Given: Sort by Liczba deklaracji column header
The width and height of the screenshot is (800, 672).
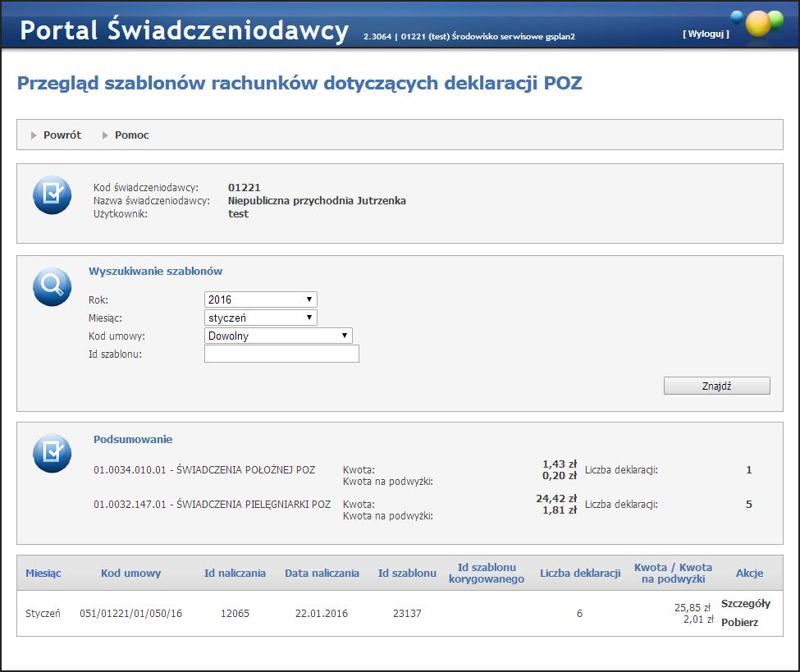Looking at the screenshot, I should pos(580,573).
